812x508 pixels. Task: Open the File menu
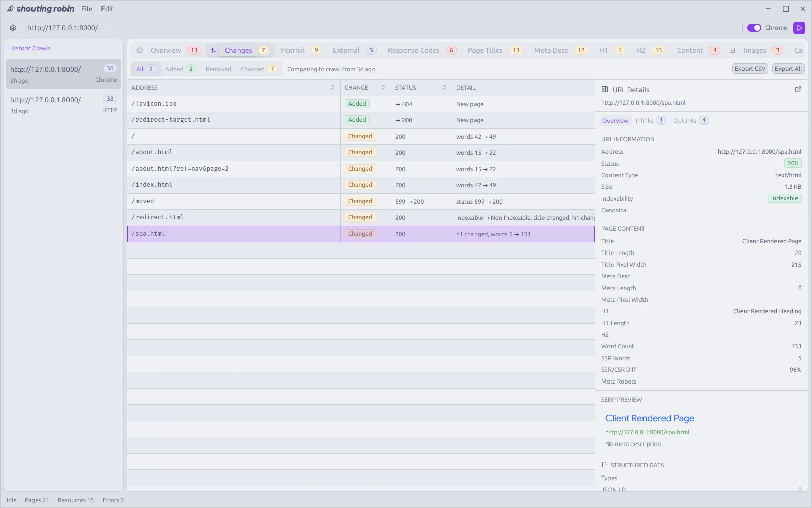click(x=87, y=9)
